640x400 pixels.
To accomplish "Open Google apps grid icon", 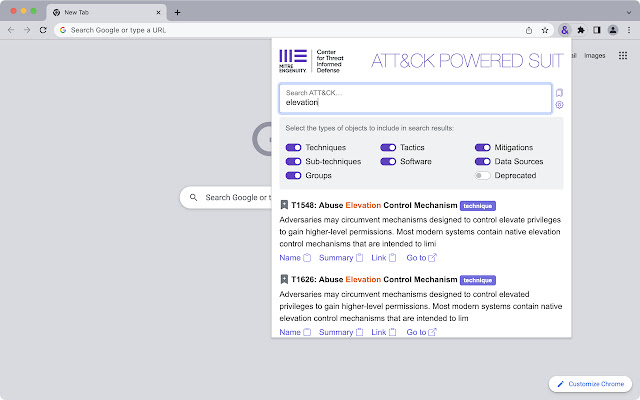I will coord(623,56).
